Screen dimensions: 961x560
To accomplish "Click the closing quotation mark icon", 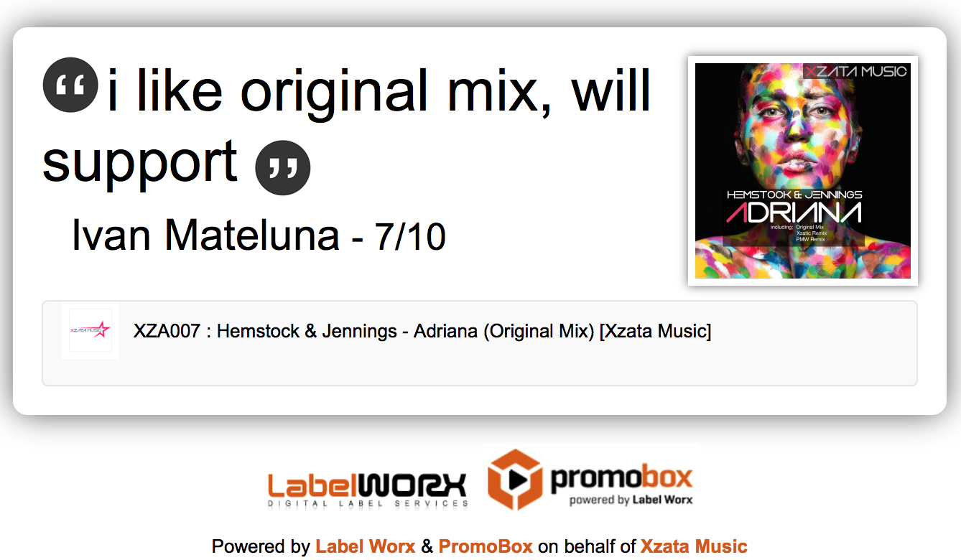I will pyautogui.click(x=283, y=168).
